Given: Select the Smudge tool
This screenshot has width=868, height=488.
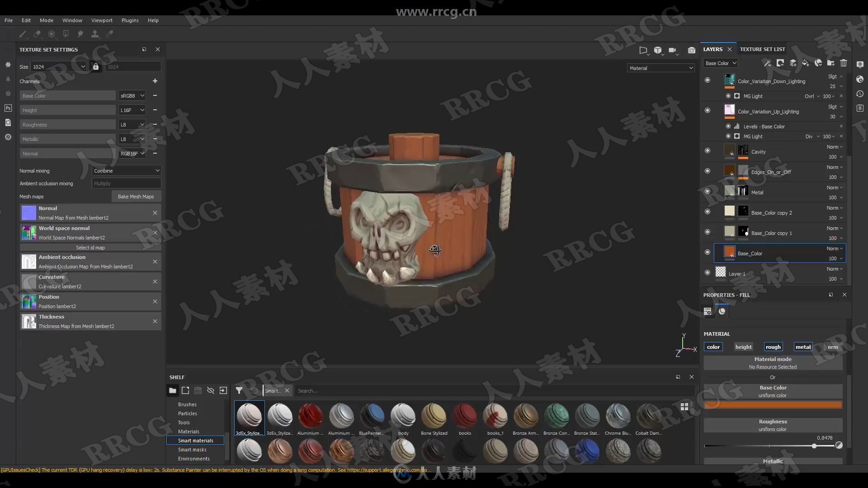Looking at the screenshot, I should click(80, 34).
